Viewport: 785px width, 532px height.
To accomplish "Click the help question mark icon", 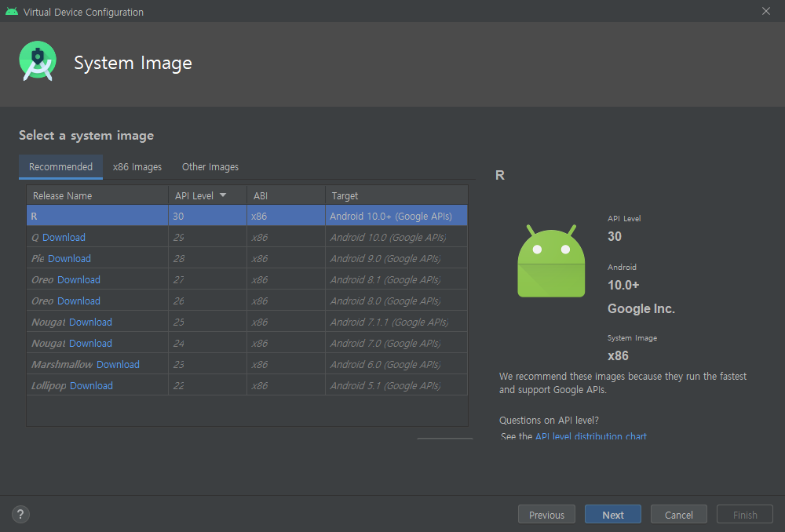I will tap(20, 514).
